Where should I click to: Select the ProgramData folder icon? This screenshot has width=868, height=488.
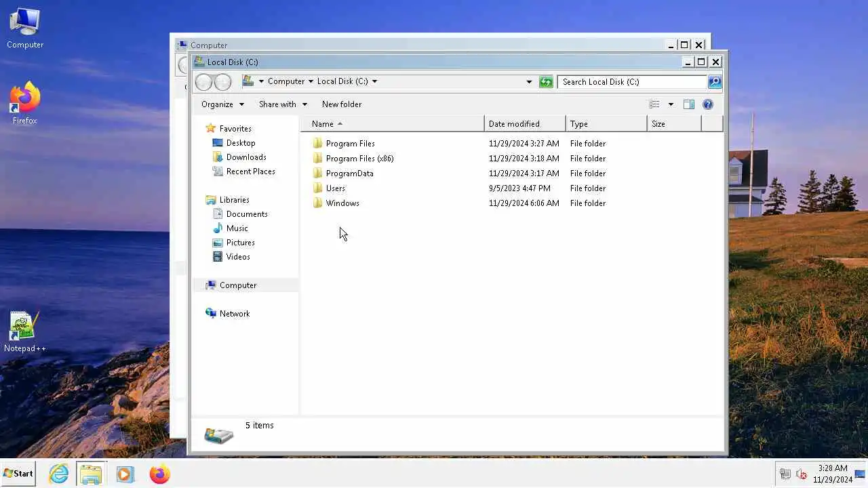point(317,173)
